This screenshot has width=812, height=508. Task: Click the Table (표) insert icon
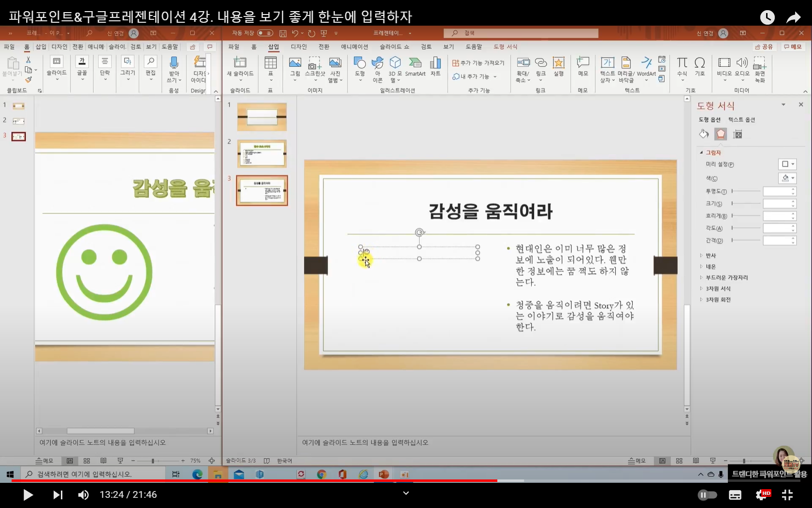tap(271, 69)
